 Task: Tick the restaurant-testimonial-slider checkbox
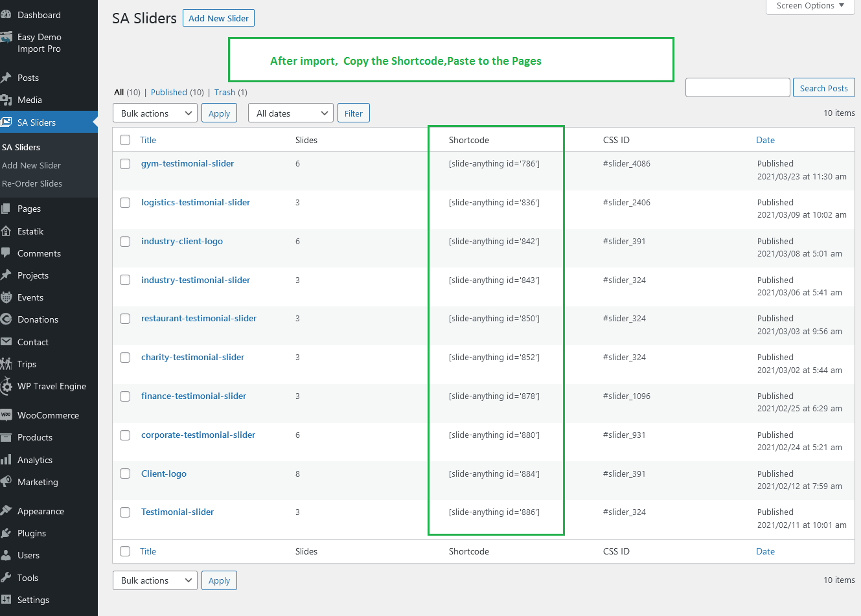click(x=125, y=319)
